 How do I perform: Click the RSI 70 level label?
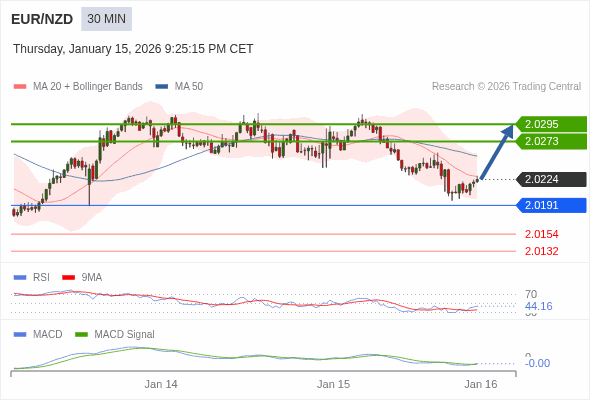531,294
